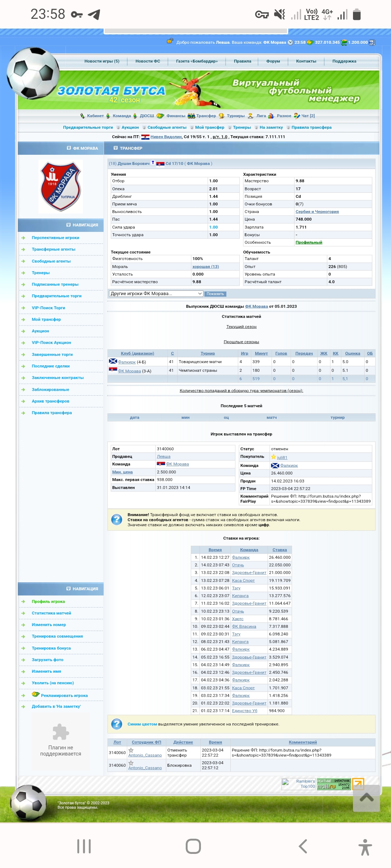Click the orange arrow counter icon in footer

click(x=358, y=784)
